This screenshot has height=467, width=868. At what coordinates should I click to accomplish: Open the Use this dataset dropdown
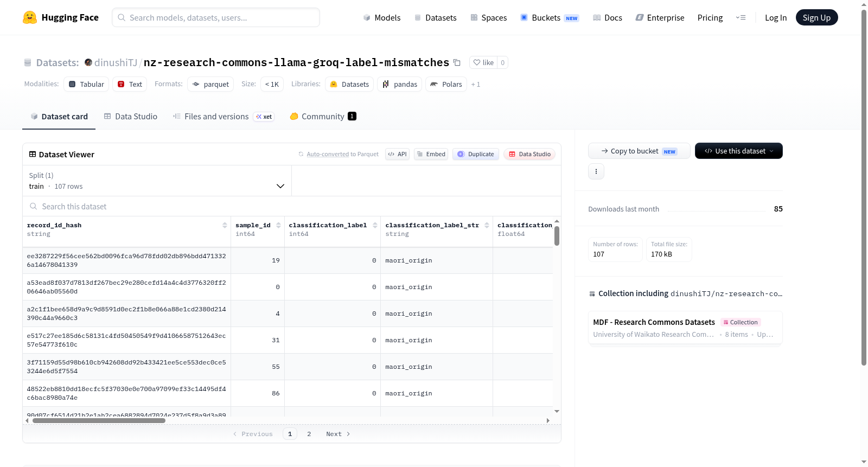739,151
